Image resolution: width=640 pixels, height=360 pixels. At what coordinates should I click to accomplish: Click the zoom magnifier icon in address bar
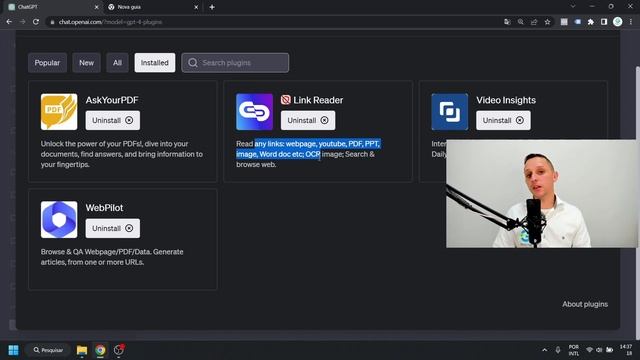tap(520, 22)
